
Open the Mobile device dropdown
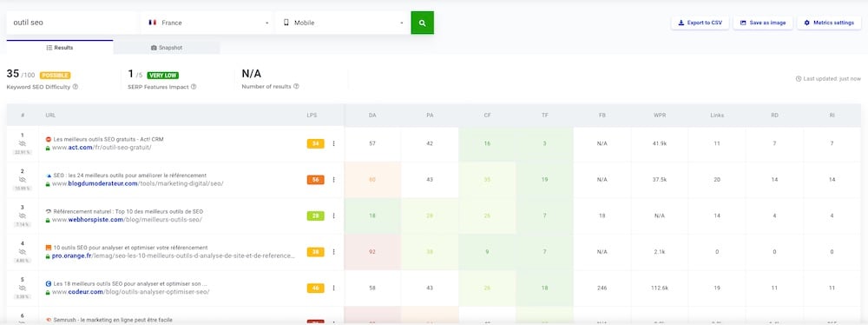click(x=343, y=23)
